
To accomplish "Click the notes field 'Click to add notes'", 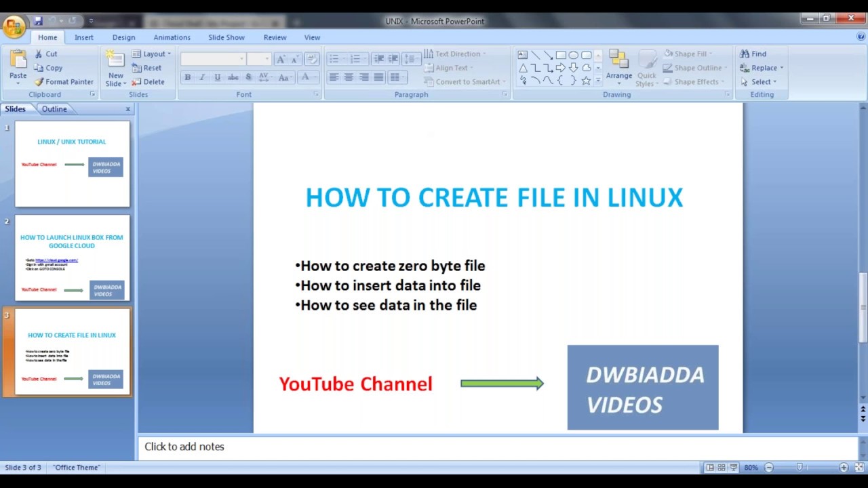I will (498, 447).
